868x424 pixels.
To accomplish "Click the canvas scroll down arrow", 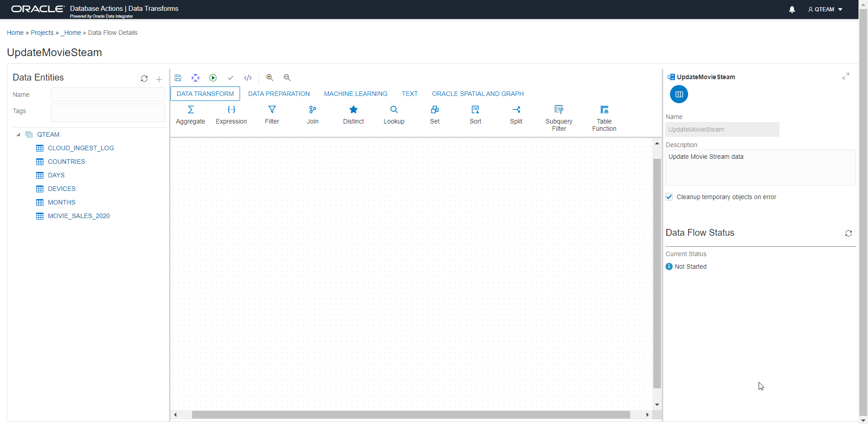I will click(x=657, y=405).
